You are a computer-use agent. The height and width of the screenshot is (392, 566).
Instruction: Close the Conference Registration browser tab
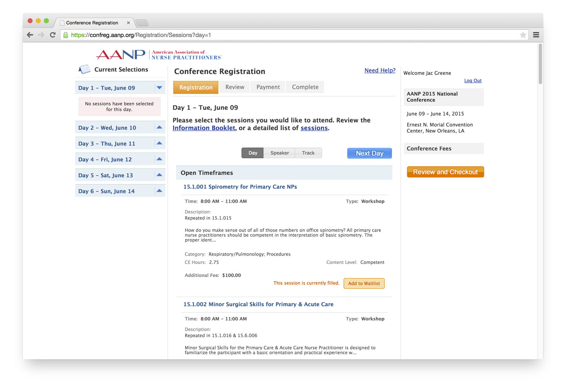(128, 23)
